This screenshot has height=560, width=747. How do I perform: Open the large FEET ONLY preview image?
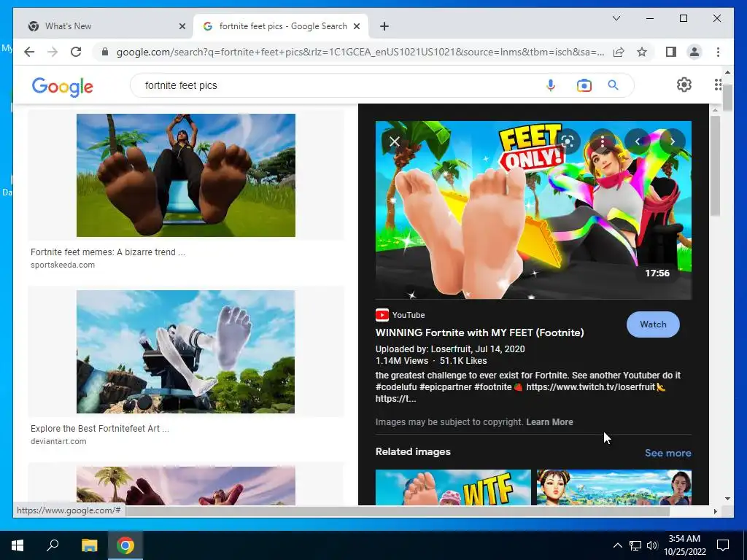[x=533, y=210]
